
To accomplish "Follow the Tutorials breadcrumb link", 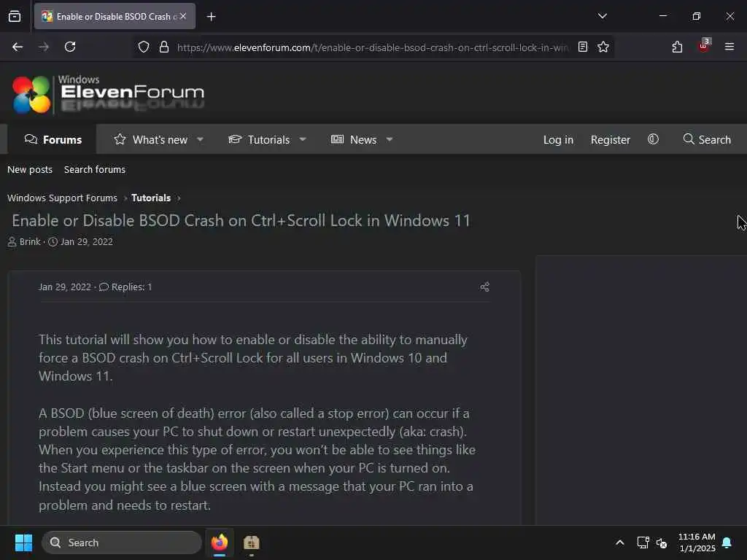I will 151,198.
